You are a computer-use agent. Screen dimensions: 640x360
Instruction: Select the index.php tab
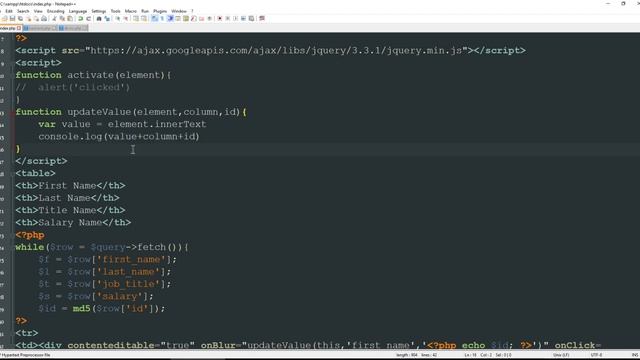tap(8, 28)
